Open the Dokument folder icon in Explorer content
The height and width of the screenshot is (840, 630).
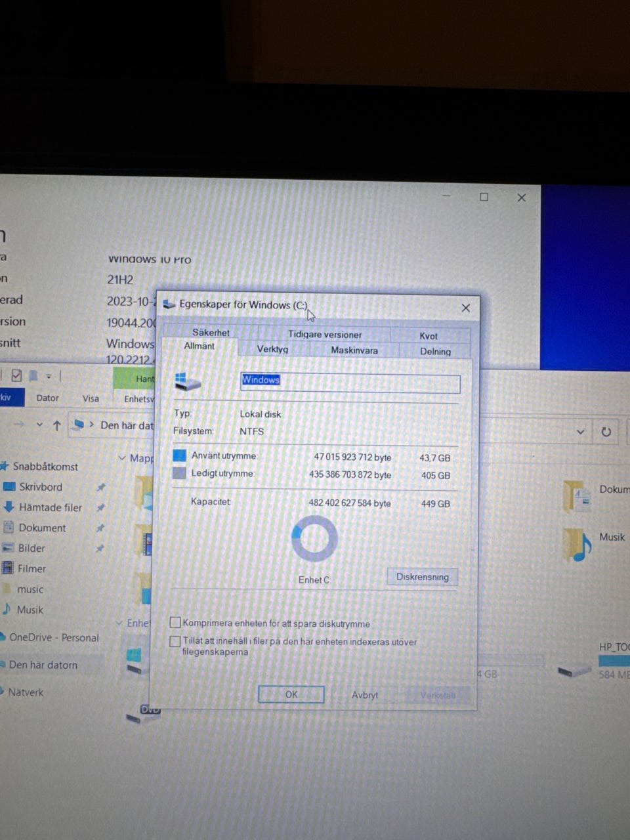577,497
